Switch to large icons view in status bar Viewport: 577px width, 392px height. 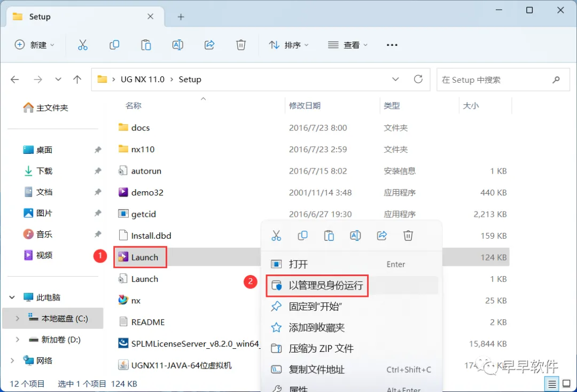click(x=567, y=384)
